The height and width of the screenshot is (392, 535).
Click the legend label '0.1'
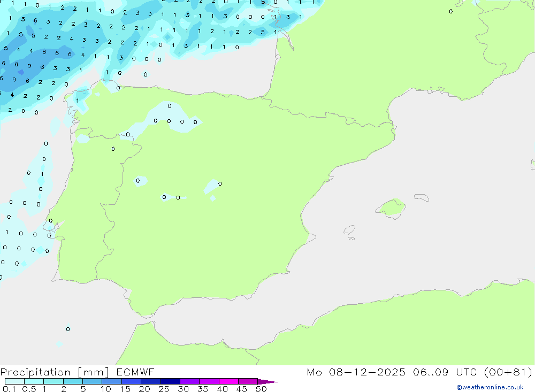pos(9,389)
